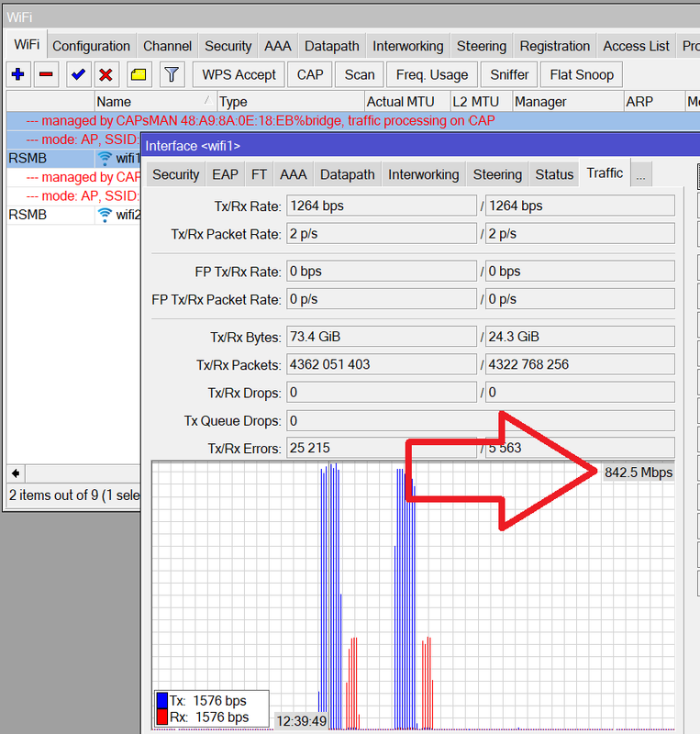Open the Configuration tab
The height and width of the screenshot is (734, 700).
coord(92,46)
